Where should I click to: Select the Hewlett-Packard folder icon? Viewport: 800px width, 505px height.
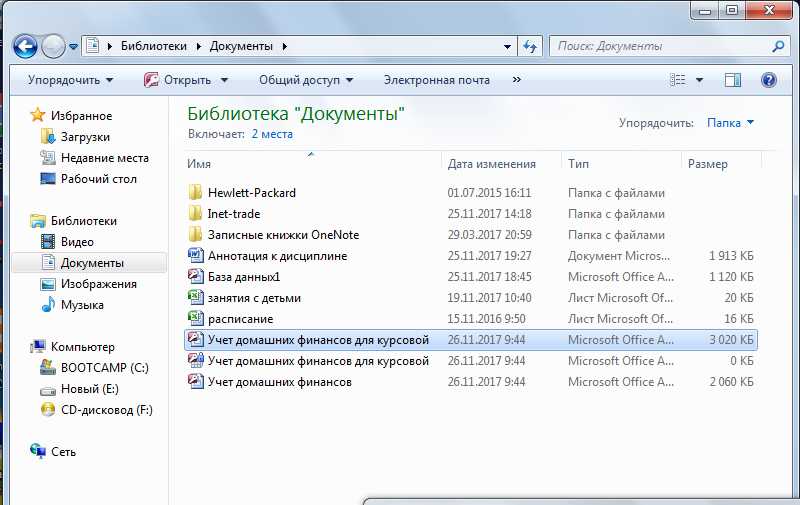pos(195,193)
